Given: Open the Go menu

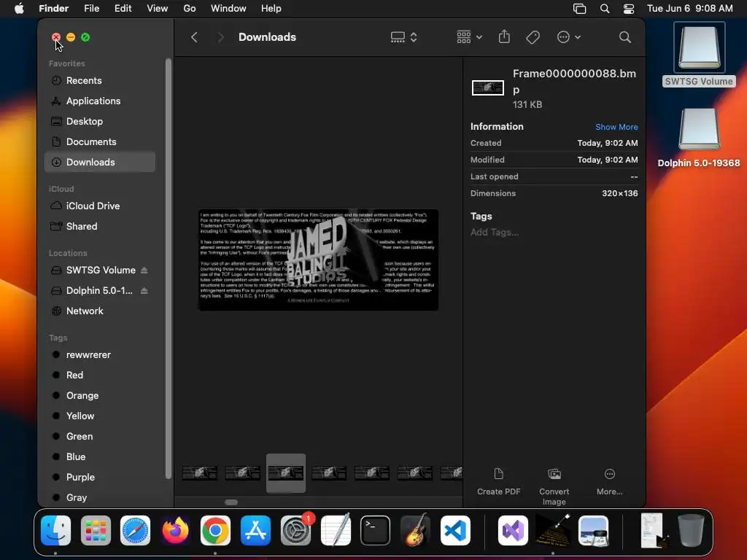Looking at the screenshot, I should (x=190, y=9).
